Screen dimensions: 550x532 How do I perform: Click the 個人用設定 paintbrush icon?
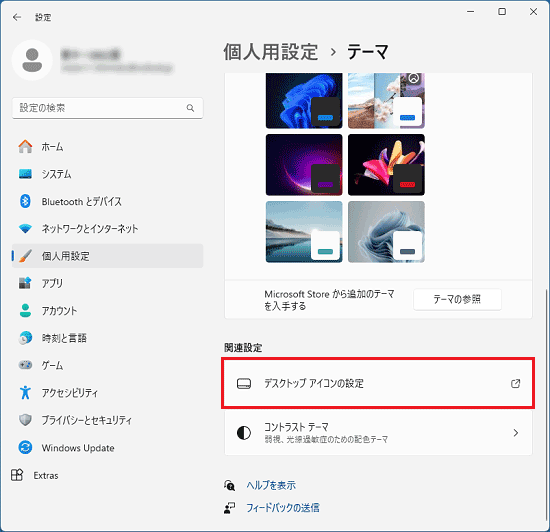[x=25, y=256]
